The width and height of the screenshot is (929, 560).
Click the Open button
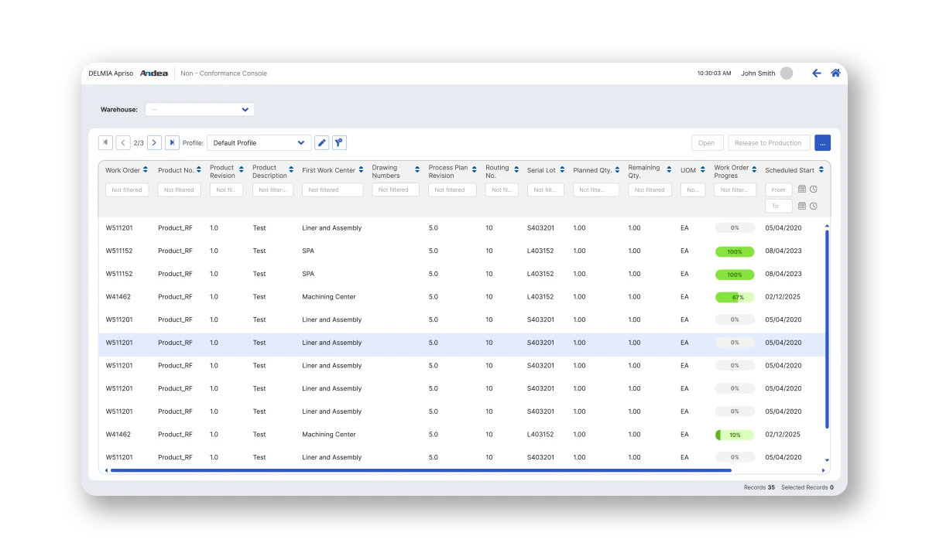706,143
